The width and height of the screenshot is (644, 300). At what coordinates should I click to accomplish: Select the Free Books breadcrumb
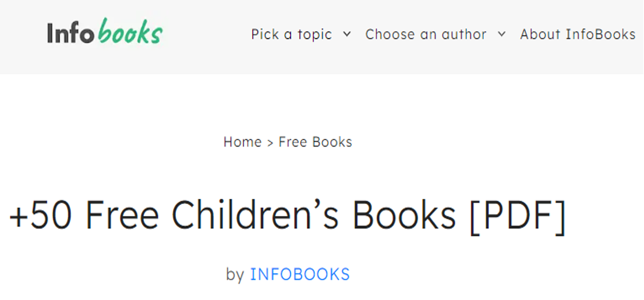pyautogui.click(x=315, y=142)
